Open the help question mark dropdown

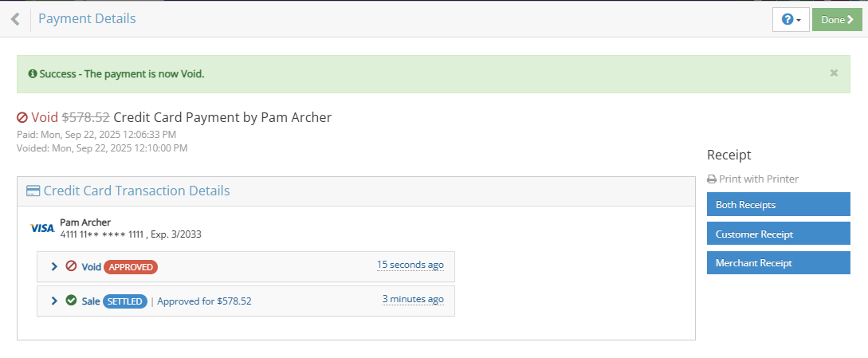point(791,19)
